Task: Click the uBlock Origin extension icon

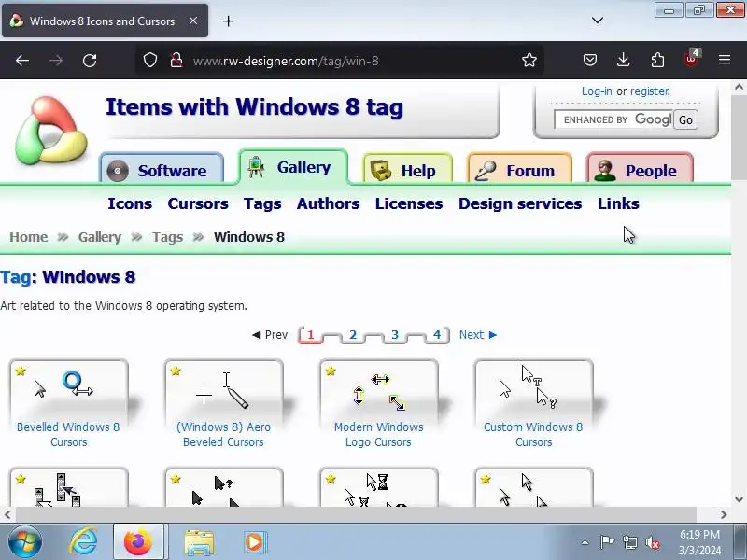Action: tap(691, 59)
